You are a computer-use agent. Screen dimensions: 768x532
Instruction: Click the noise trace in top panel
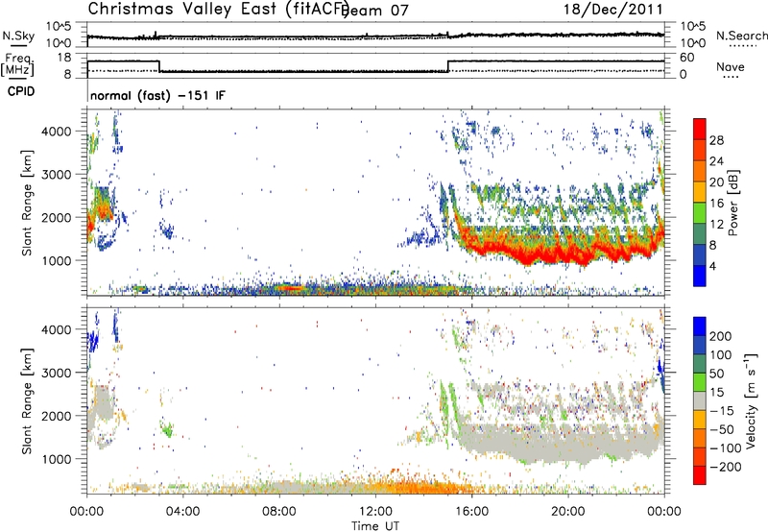(375, 36)
